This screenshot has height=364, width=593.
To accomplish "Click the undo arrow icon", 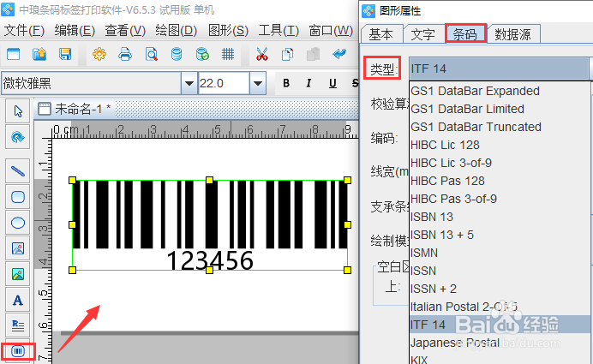I will pos(339,54).
